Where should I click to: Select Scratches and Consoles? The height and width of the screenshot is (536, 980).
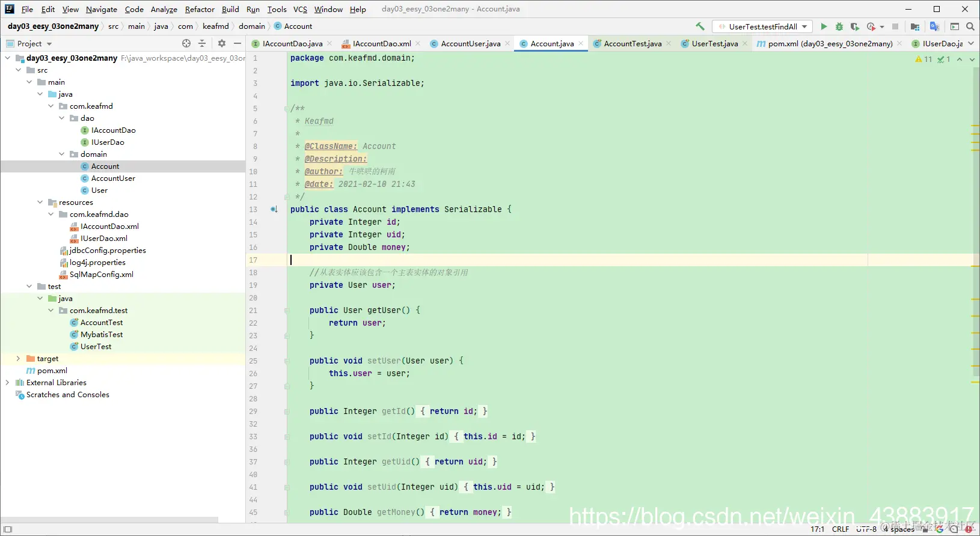68,395
